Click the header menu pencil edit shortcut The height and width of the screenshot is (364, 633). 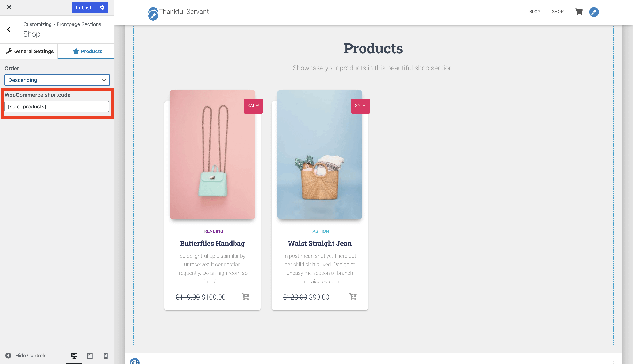(x=594, y=12)
